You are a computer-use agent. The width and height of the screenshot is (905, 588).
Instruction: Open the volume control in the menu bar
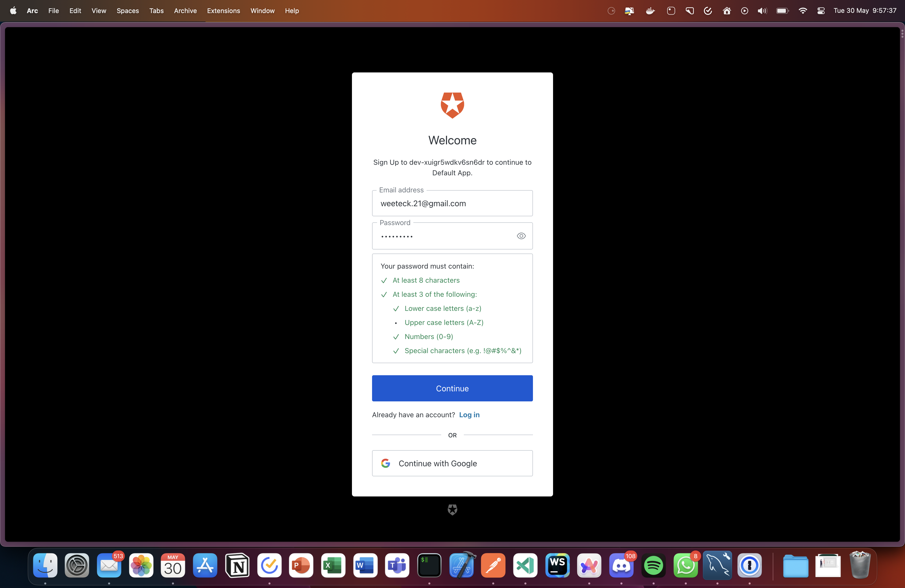762,11
